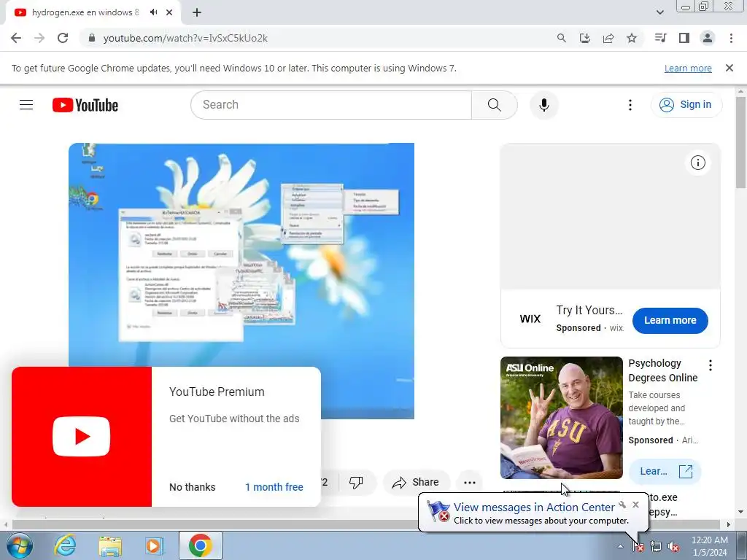Open Windows Media Player from the taskbar
The image size is (747, 560).
pyautogui.click(x=155, y=545)
